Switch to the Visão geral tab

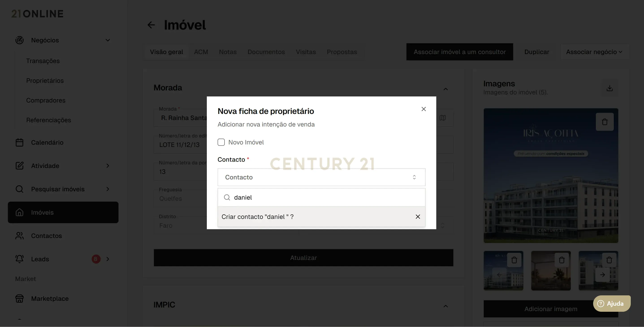pos(166,52)
